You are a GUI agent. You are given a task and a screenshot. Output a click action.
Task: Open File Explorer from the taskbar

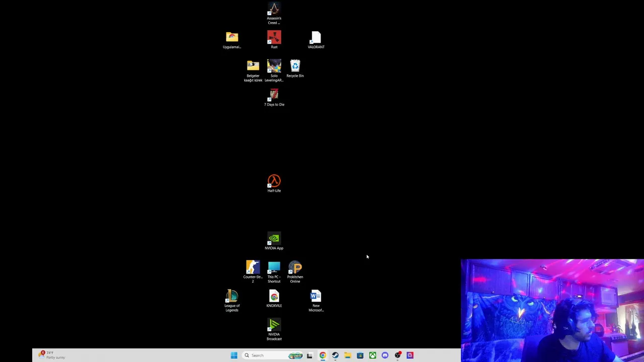click(348, 355)
